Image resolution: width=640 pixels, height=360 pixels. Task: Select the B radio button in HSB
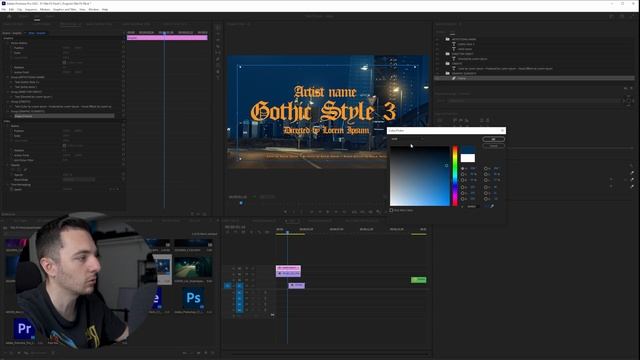tap(462, 180)
